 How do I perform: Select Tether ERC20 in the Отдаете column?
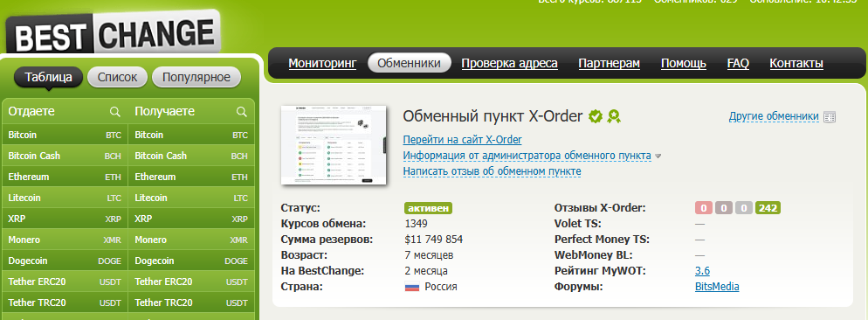[65, 282]
